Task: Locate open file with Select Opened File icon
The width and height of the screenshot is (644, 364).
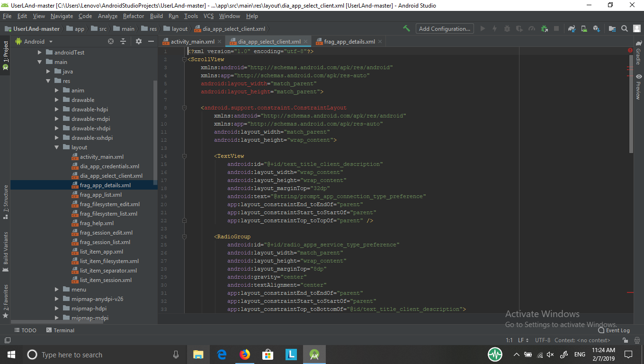Action: coord(111,41)
